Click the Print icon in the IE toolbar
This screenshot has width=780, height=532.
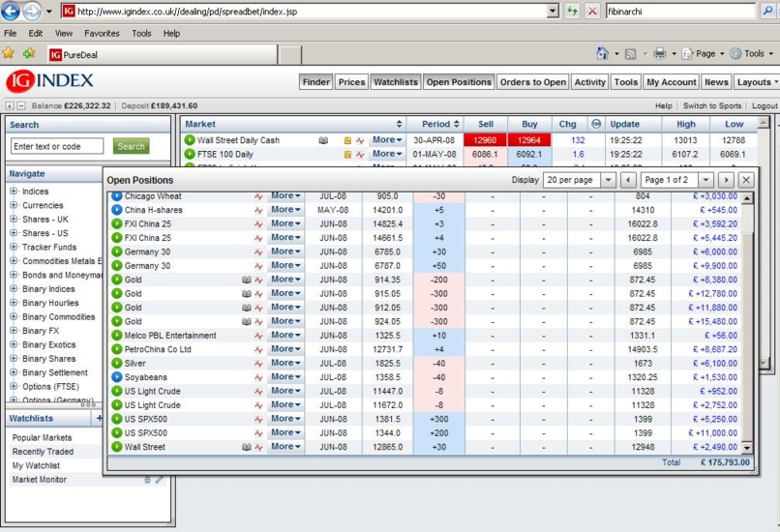click(x=660, y=53)
